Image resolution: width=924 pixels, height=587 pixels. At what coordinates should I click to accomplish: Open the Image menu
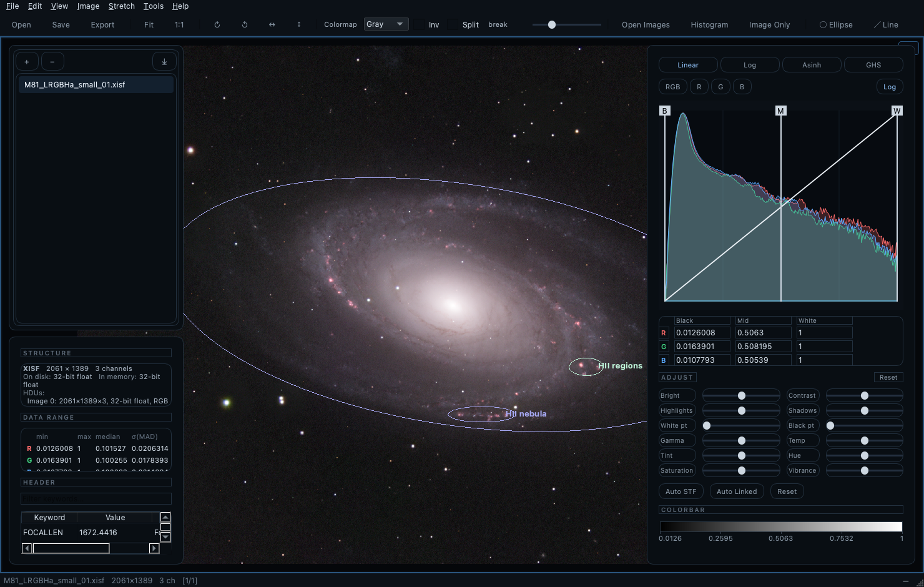click(88, 6)
